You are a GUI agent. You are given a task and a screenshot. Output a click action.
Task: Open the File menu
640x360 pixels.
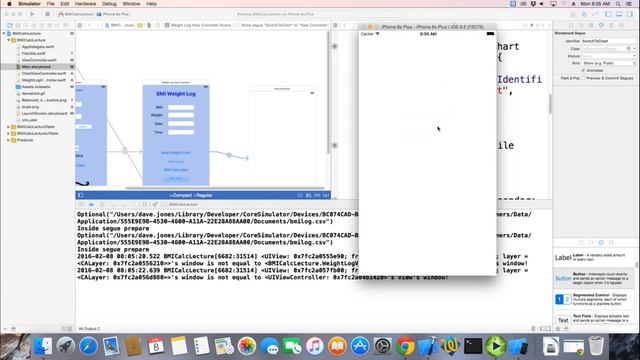[51, 4]
